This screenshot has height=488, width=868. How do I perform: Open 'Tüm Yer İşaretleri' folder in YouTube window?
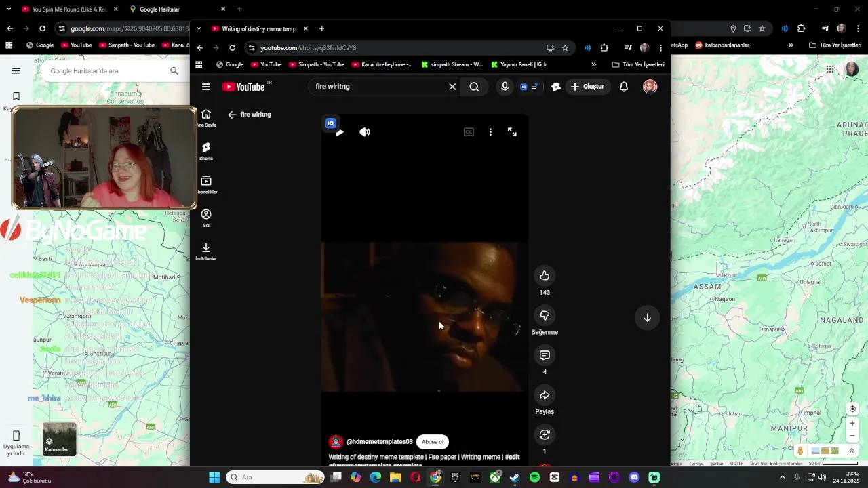(x=638, y=64)
